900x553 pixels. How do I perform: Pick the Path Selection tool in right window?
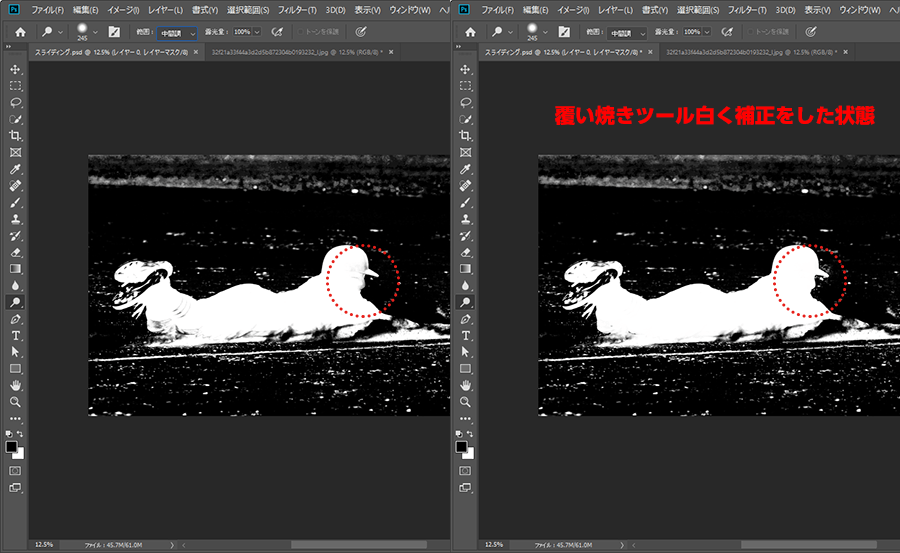(465, 352)
